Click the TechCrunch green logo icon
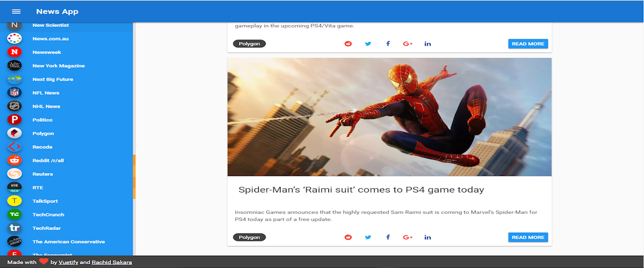Viewport: 644px width, 268px height. [14, 214]
